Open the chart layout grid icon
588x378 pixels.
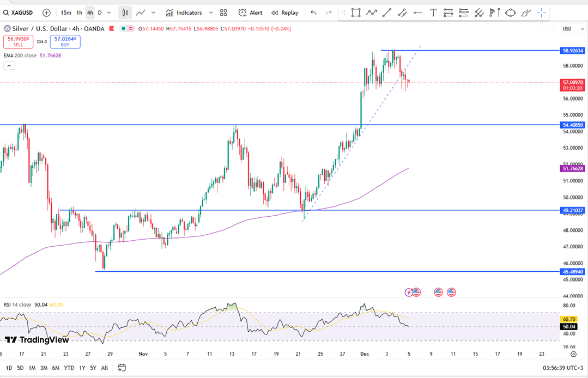coord(223,13)
